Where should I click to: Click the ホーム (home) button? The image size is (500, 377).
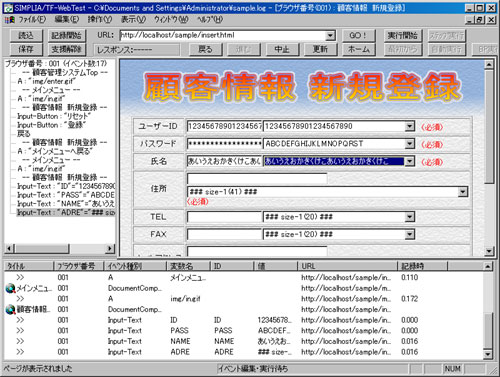(x=358, y=49)
